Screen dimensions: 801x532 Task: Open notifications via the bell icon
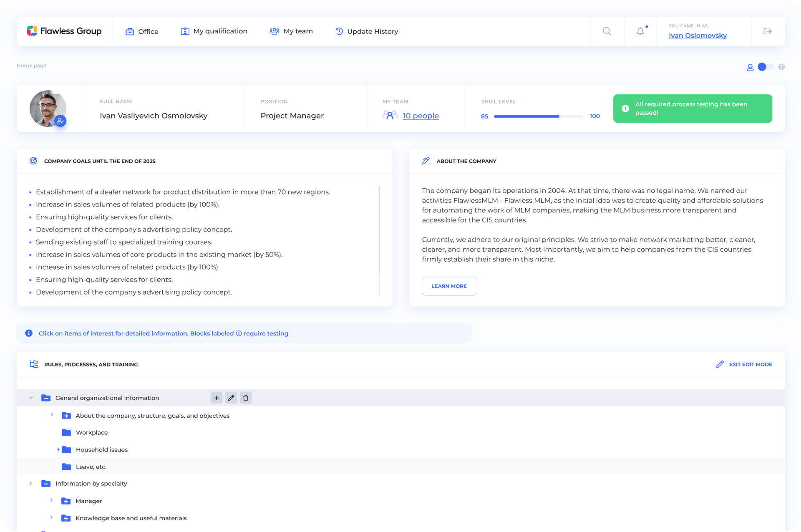pos(640,31)
